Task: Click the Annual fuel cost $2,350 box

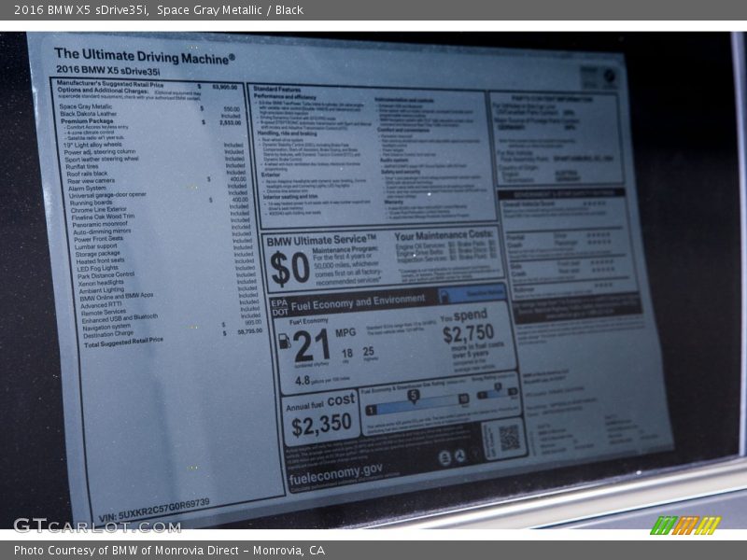Action: [321, 416]
